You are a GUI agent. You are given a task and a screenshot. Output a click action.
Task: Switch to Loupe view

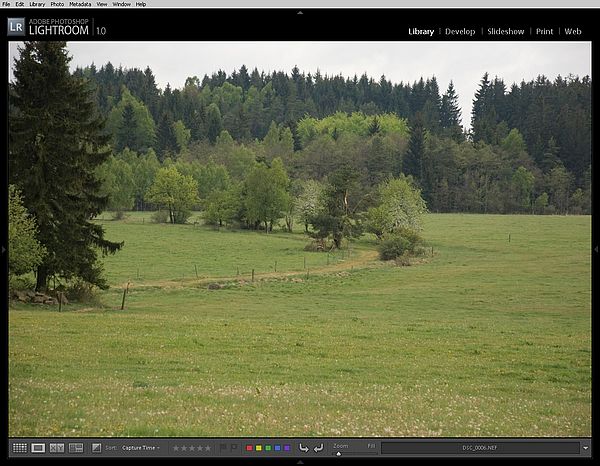tap(38, 448)
